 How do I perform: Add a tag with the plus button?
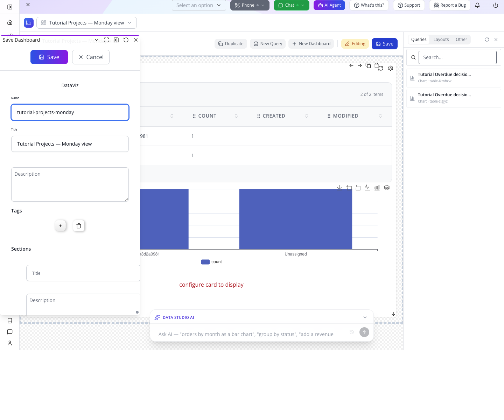pyautogui.click(x=60, y=226)
